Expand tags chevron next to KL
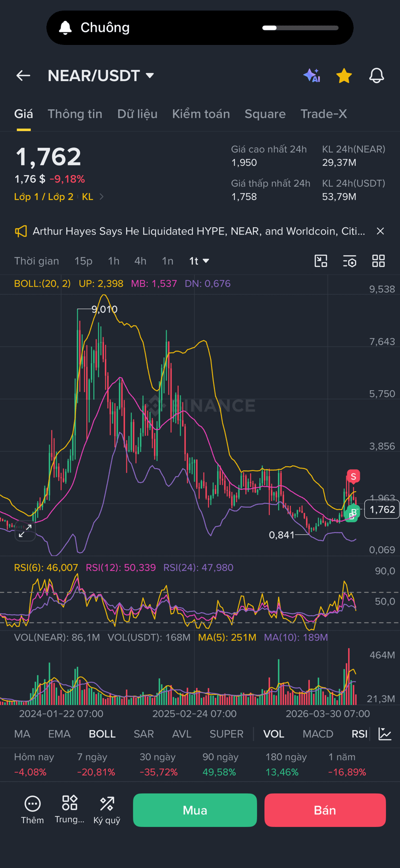The image size is (400, 868). coord(101,197)
